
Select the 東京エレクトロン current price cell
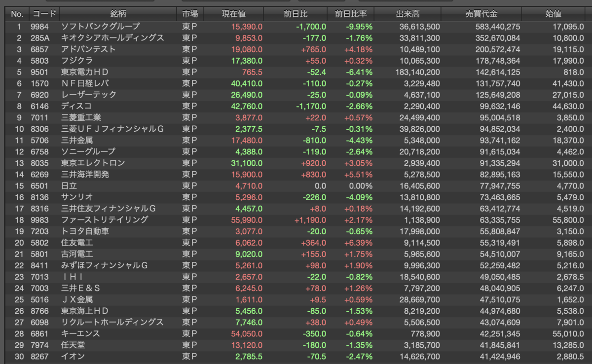point(246,163)
